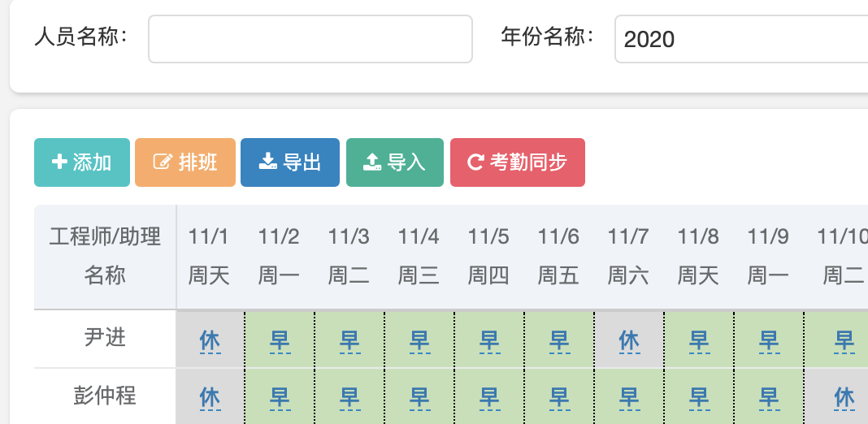
Task: Select employee name 彭仲程 in table
Action: [x=105, y=396]
